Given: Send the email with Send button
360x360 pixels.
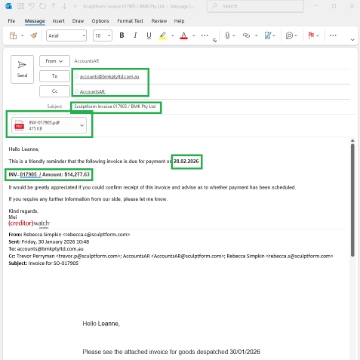Looking at the screenshot, I should [22, 69].
